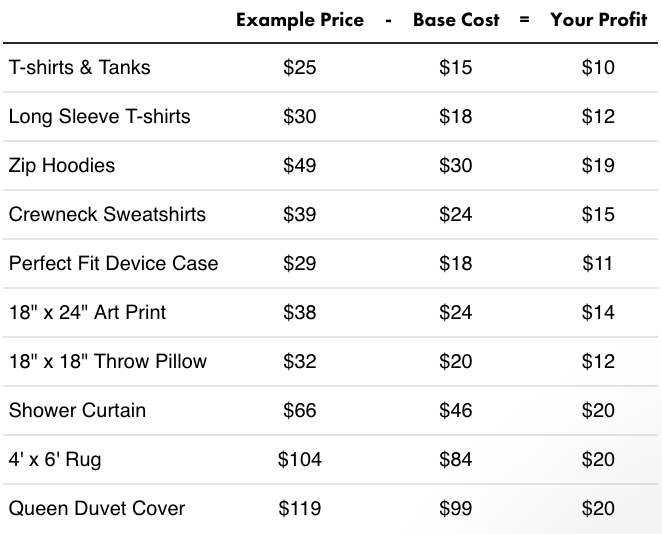Select the Perfect Fit Device Case label
Viewport: 662px width, 534px height.
(114, 263)
